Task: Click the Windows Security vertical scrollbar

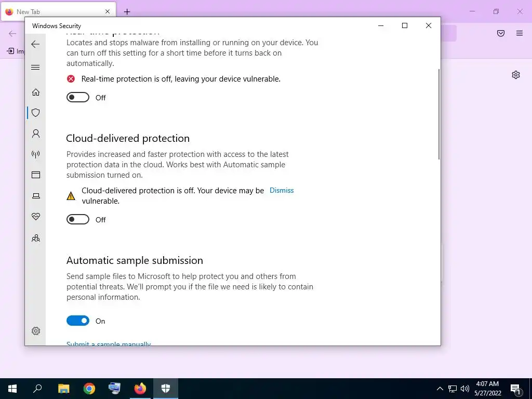Action: [438, 114]
